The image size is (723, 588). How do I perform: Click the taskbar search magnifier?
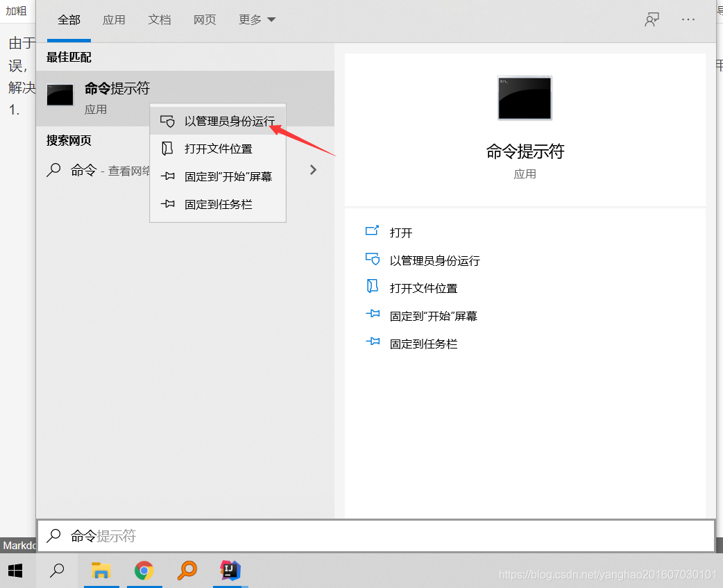click(x=57, y=571)
